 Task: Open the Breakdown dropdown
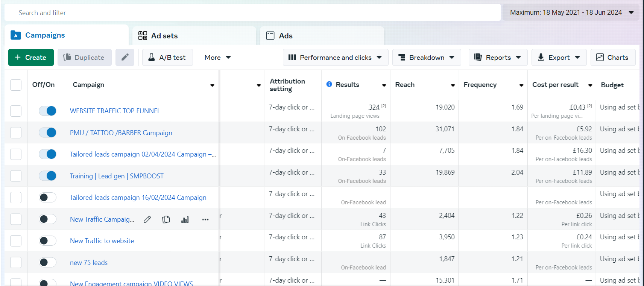[x=426, y=57]
